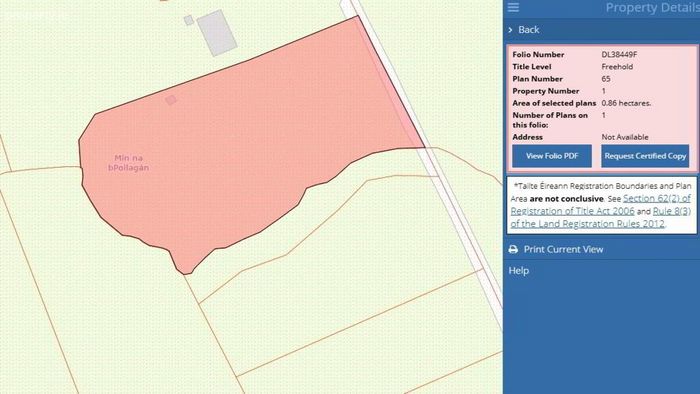Click the printer icon beside Print Current View
Image resolution: width=700 pixels, height=394 pixels.
[513, 249]
